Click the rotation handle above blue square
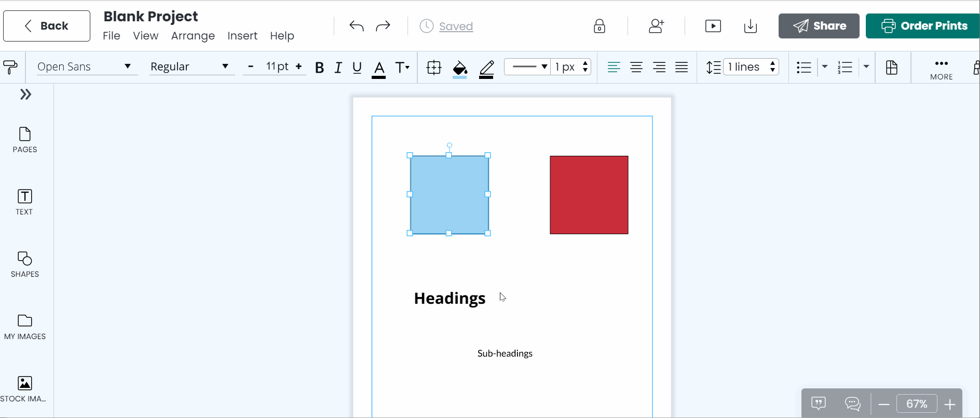This screenshot has width=980, height=418. (450, 145)
